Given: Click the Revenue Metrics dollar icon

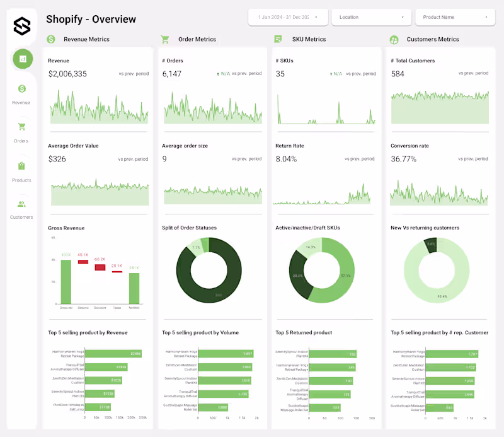Looking at the screenshot, I should tap(51, 39).
